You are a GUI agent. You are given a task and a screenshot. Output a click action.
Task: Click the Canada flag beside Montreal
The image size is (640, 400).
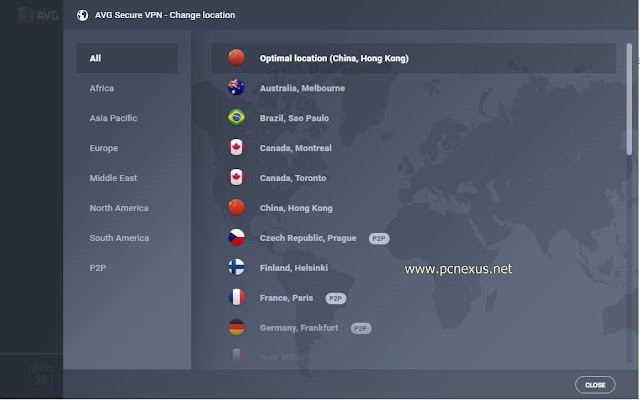(x=236, y=147)
